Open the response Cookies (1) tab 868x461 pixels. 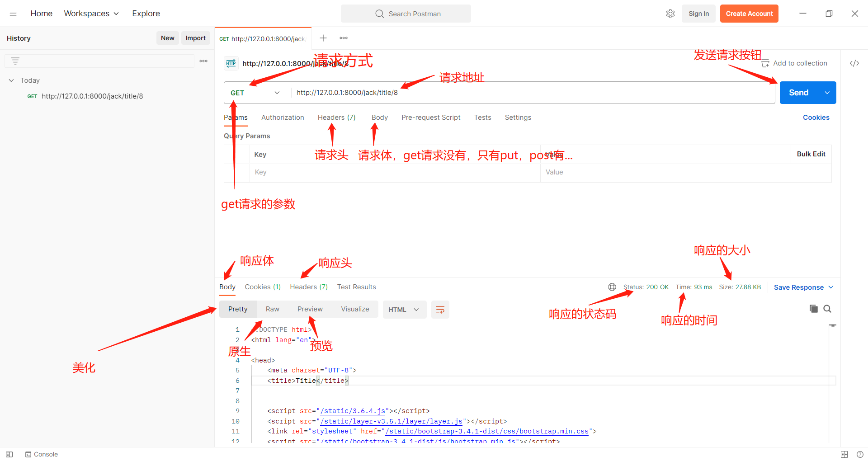(263, 287)
